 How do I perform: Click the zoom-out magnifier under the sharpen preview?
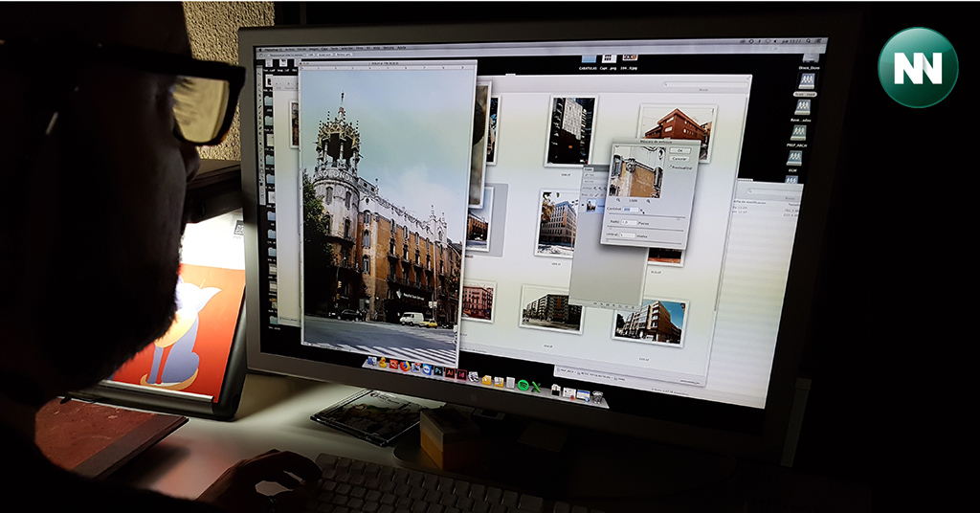point(619,200)
